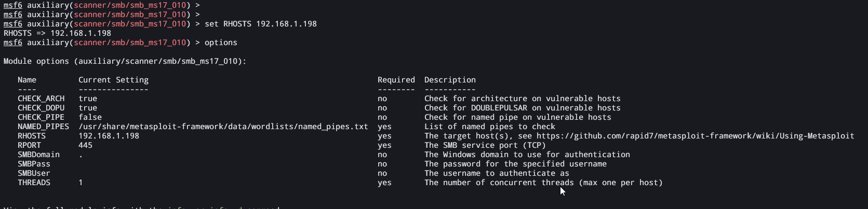Screen dimensions: 868x209
Task: Click the GitHub metasploit-framework wiki URL
Action: [695, 136]
